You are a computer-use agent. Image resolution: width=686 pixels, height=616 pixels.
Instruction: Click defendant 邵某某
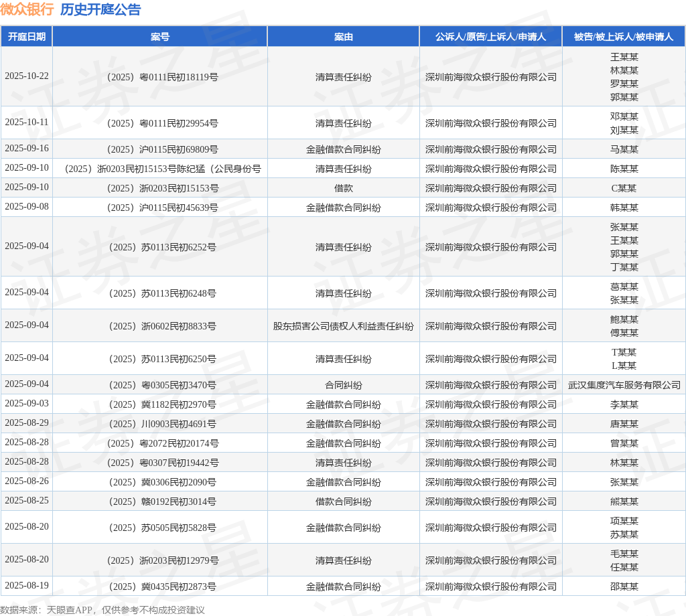click(624, 587)
